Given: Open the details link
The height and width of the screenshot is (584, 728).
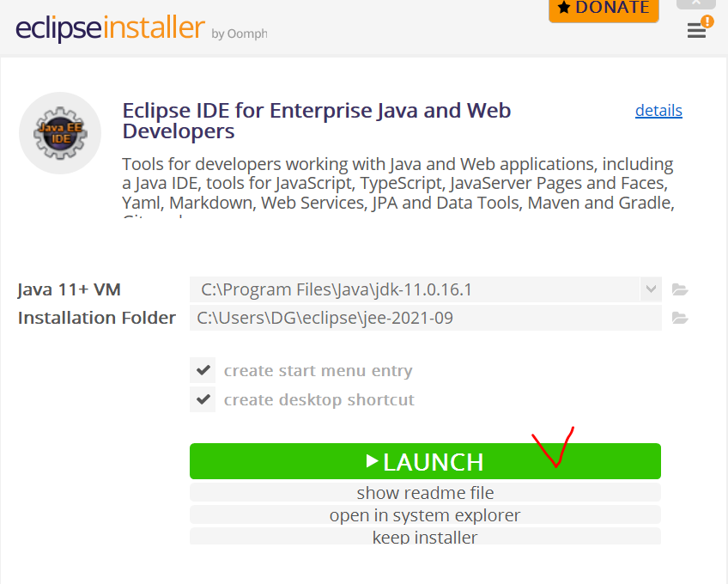Looking at the screenshot, I should (658, 111).
